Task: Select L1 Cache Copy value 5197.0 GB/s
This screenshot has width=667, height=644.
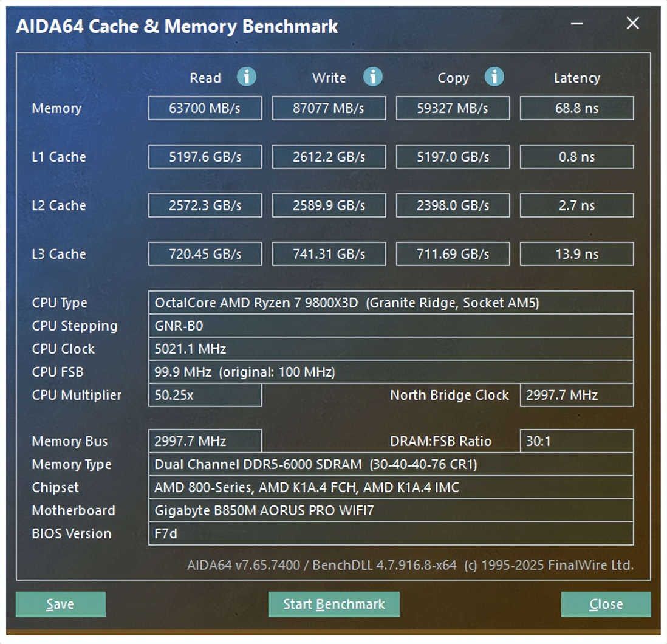Action: coord(453,157)
